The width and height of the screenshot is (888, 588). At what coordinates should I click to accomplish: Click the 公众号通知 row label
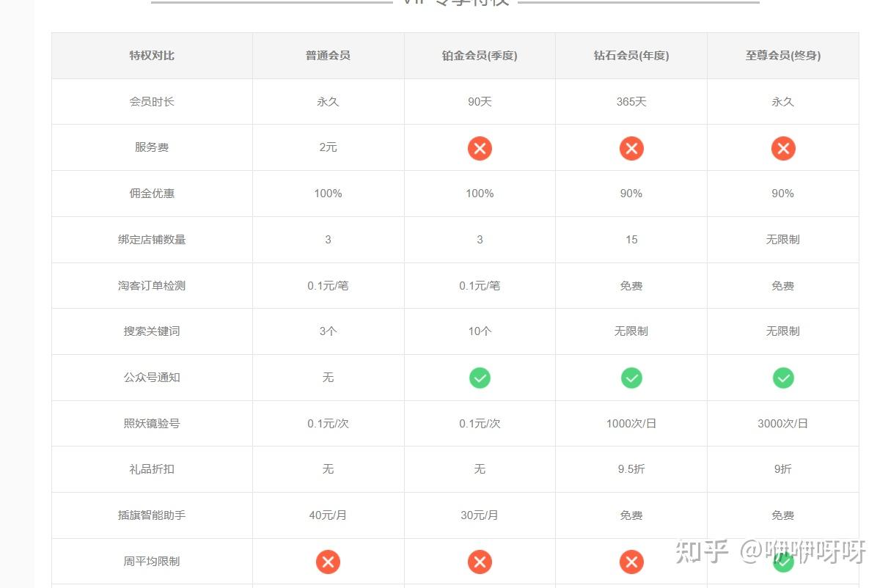[x=152, y=378]
